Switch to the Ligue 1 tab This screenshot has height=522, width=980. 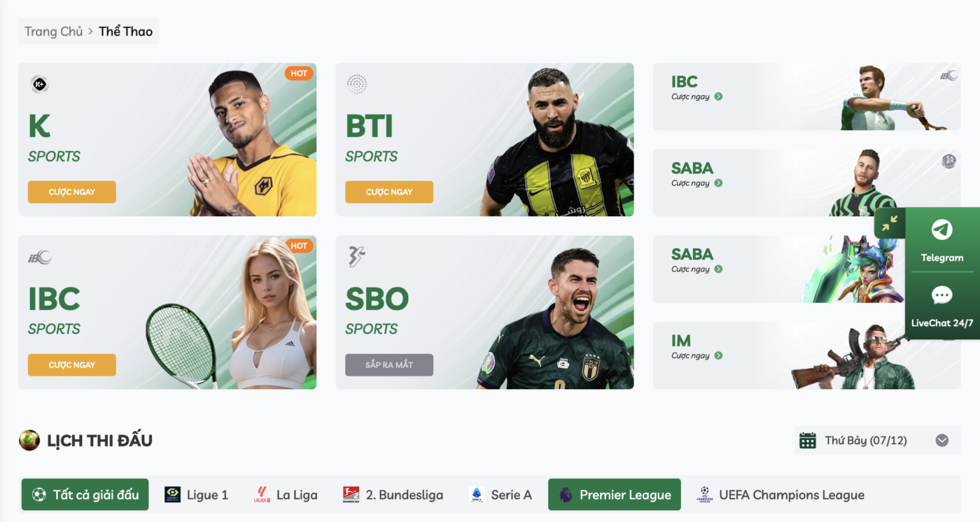click(x=196, y=495)
